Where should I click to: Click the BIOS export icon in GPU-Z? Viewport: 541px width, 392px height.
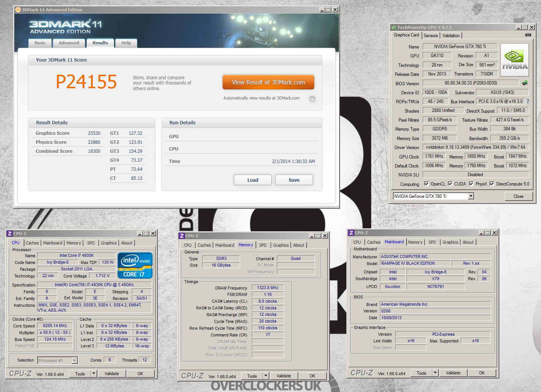(525, 83)
